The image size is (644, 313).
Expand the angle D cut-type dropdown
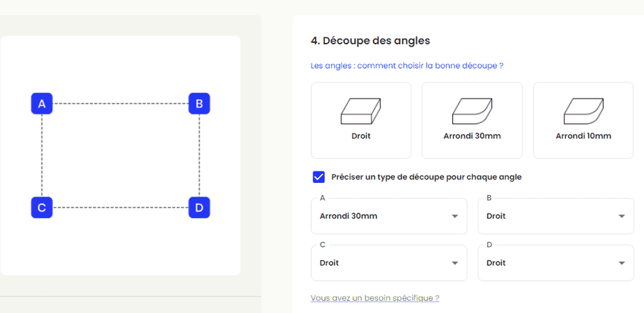555,263
